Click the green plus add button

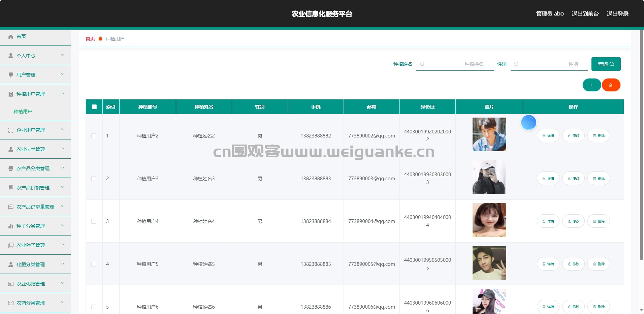pyautogui.click(x=592, y=85)
